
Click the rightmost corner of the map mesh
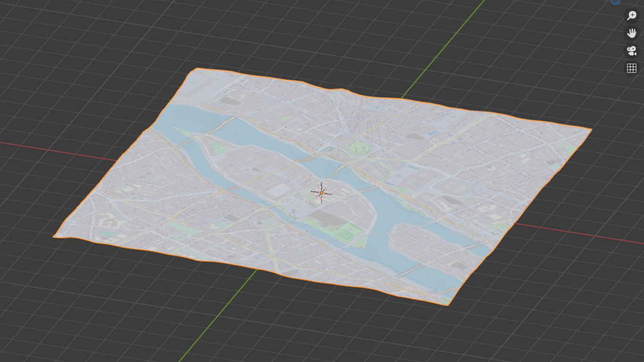[x=590, y=129]
